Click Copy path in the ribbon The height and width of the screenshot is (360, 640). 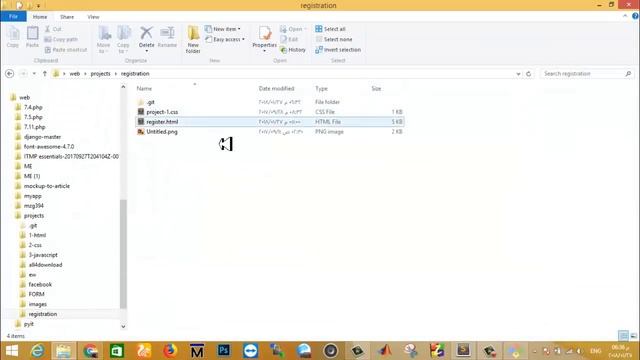point(61,39)
